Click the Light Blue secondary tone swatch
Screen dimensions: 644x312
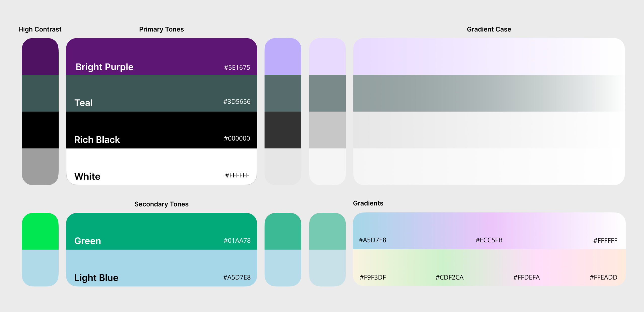(x=161, y=268)
